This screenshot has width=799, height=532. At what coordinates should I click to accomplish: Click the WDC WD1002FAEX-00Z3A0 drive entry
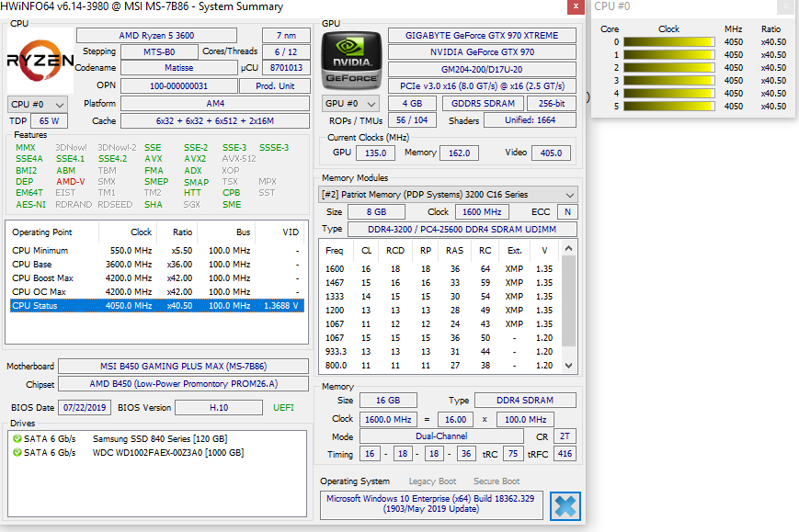pos(168,452)
